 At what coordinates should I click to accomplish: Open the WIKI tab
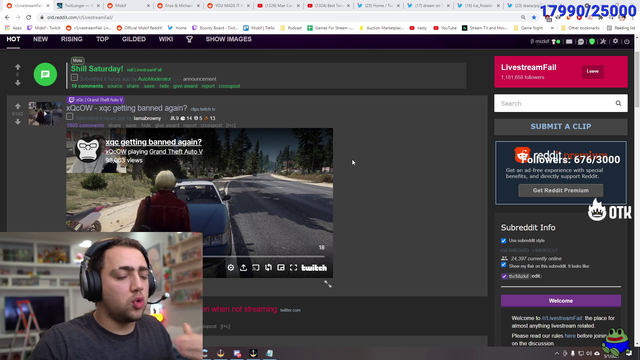point(166,39)
